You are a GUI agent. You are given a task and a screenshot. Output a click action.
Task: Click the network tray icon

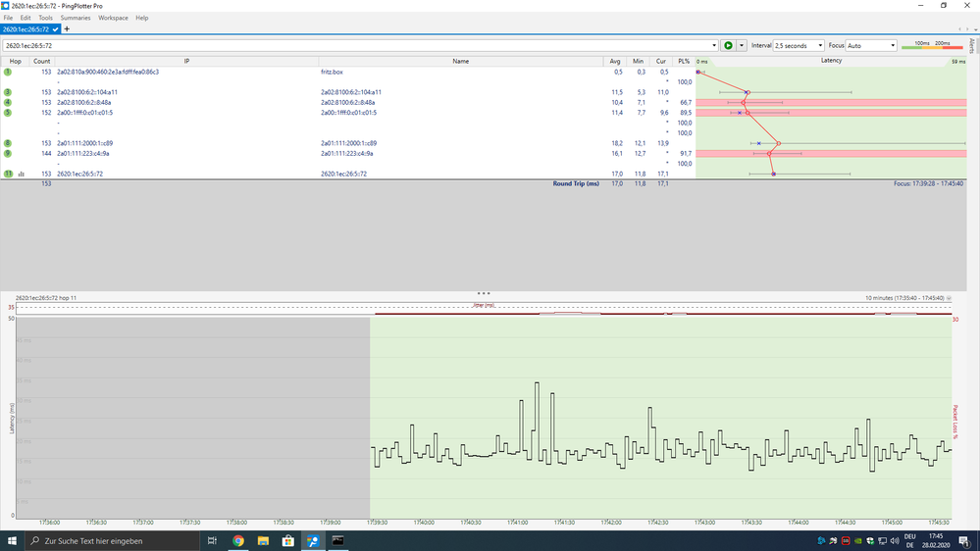point(883,541)
